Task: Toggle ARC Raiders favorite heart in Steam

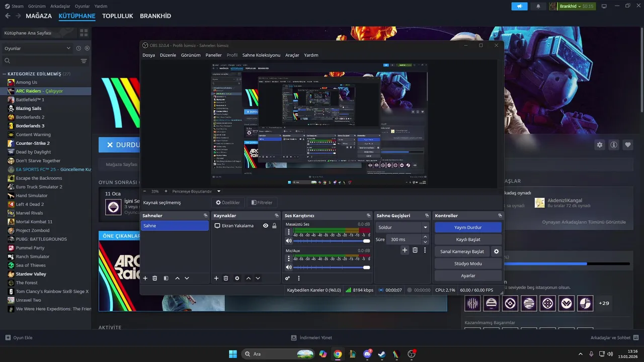Action: 628,145
